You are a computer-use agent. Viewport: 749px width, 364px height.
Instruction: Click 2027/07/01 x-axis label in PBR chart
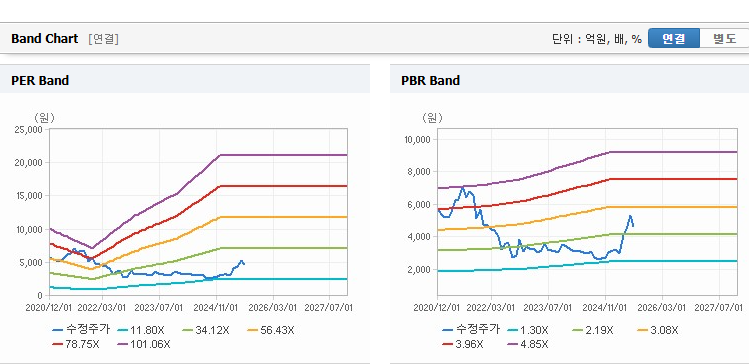[718, 308]
